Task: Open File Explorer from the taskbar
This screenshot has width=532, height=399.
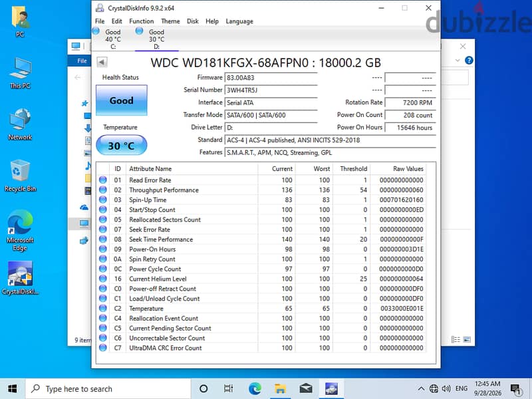Action: tap(280, 389)
